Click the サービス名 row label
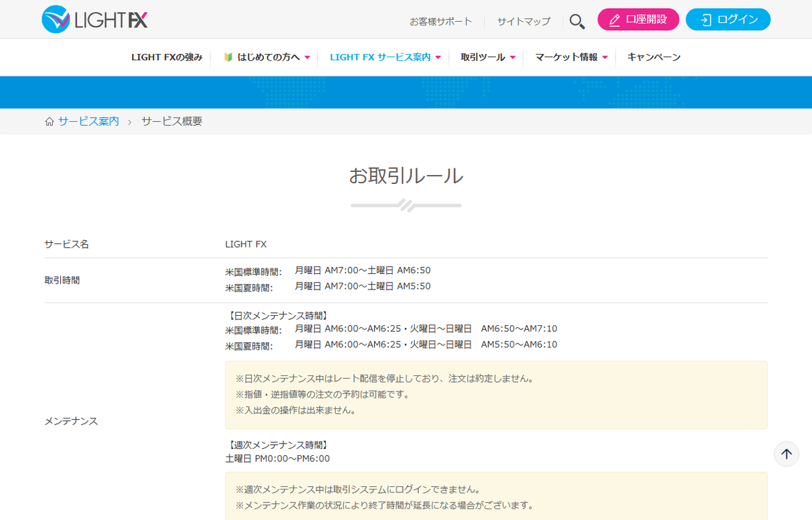Image resolution: width=812 pixels, height=520 pixels. 66,244
